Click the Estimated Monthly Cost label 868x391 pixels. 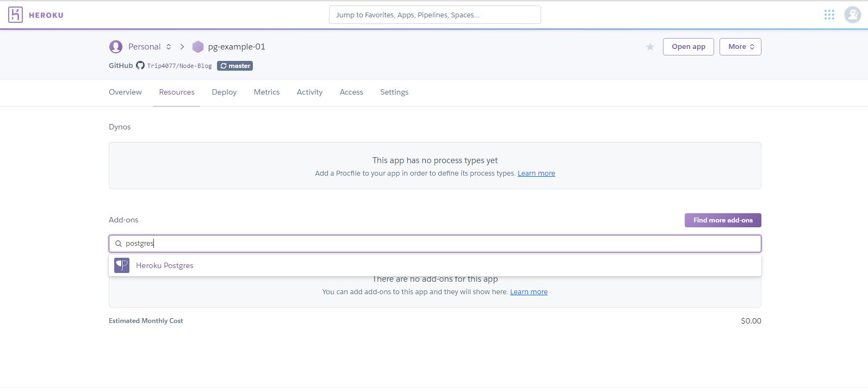[x=146, y=321]
